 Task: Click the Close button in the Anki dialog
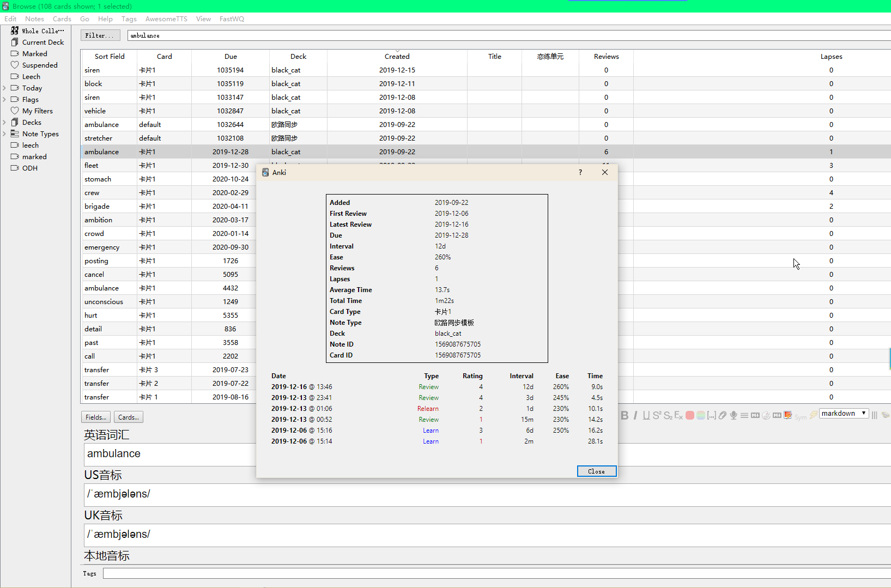pos(596,471)
